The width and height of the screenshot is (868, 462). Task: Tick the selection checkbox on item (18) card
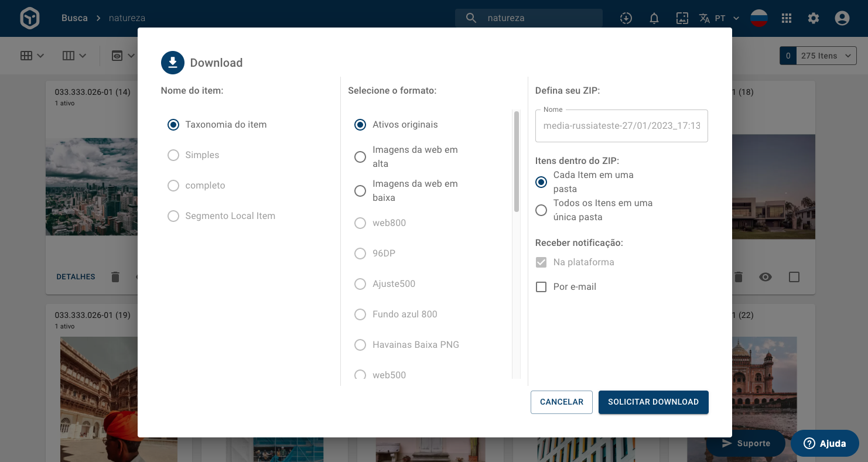(x=794, y=277)
